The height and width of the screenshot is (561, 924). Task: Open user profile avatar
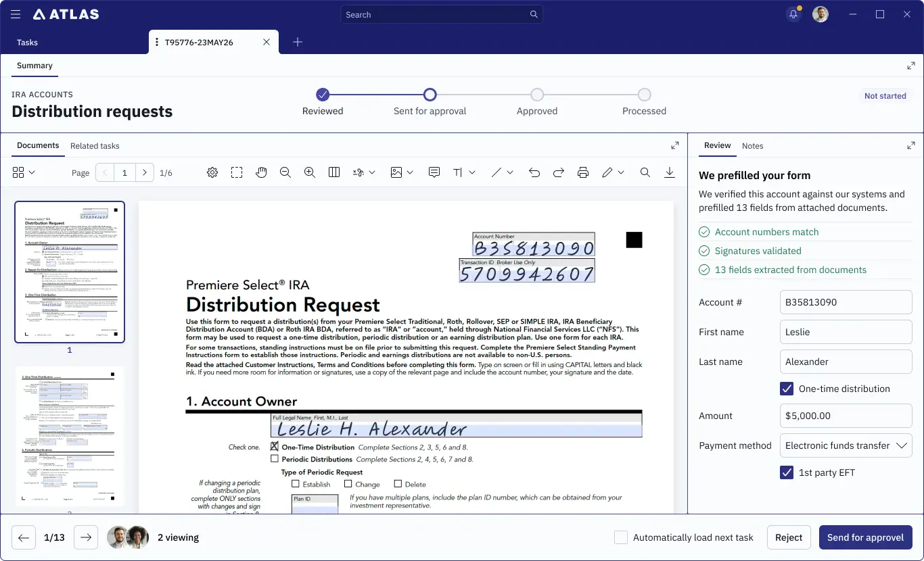(x=821, y=14)
